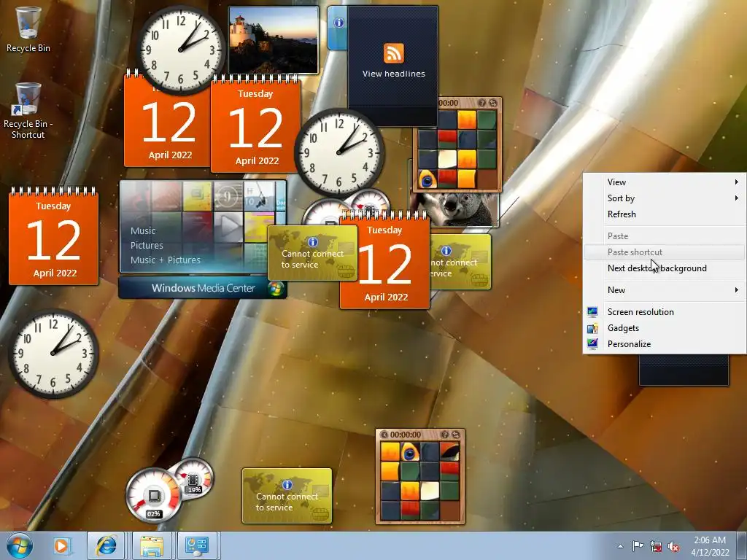
Task: Click the greyed Paste entry in the context menu
Action: click(665, 236)
